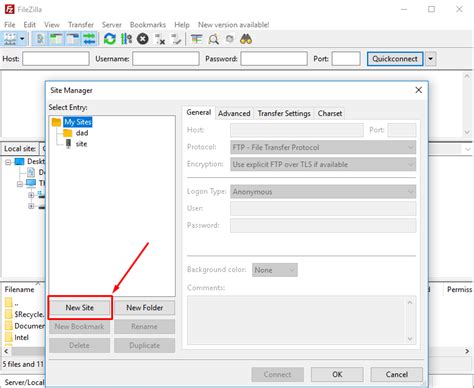Viewport: 474px width, 388px height.
Task: Switch to the General tab
Action: [199, 112]
